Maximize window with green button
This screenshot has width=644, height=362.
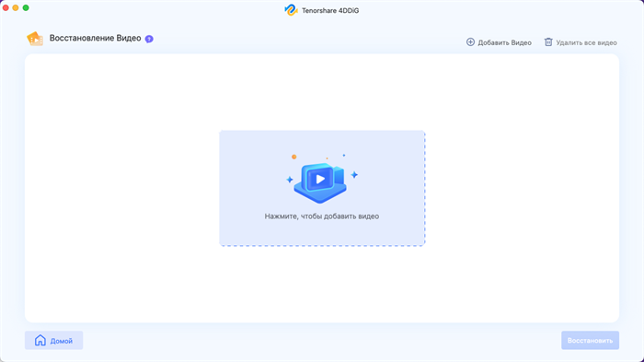[26, 7]
